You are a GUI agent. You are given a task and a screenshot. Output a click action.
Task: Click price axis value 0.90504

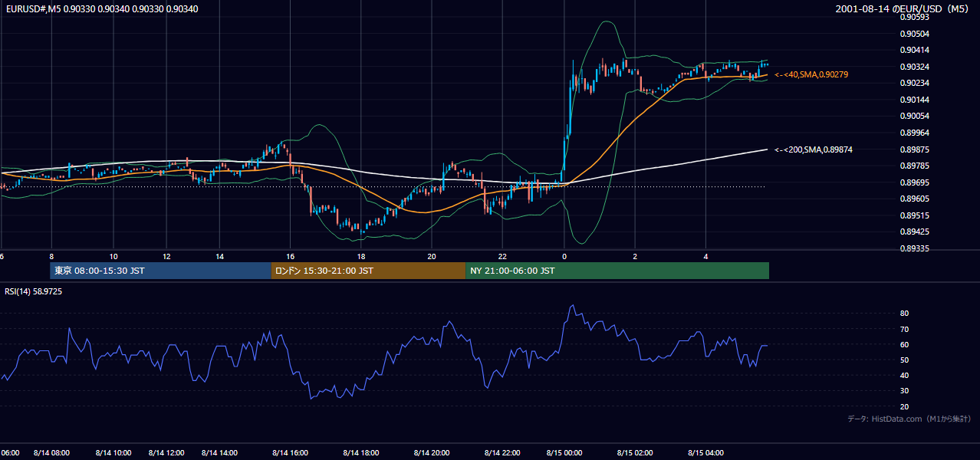[x=914, y=34]
